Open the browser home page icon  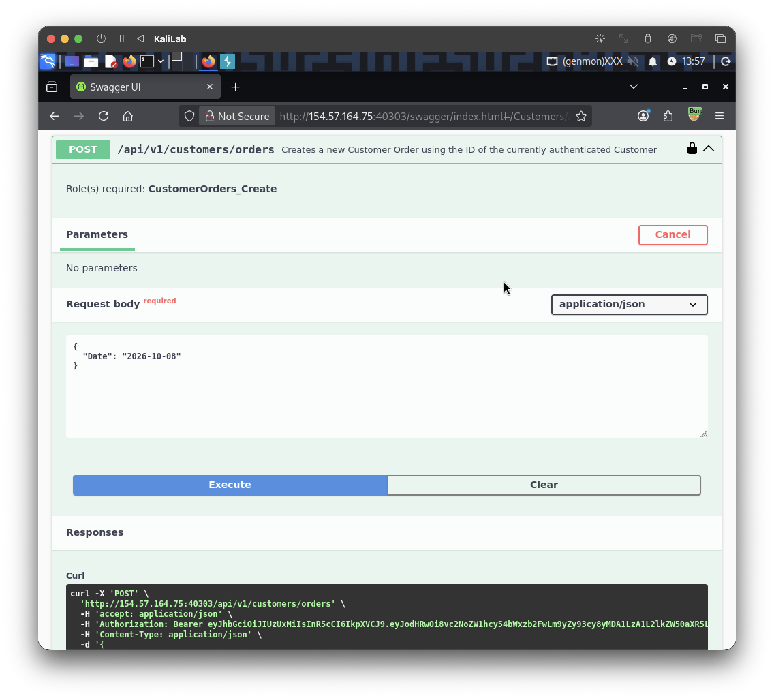128,116
